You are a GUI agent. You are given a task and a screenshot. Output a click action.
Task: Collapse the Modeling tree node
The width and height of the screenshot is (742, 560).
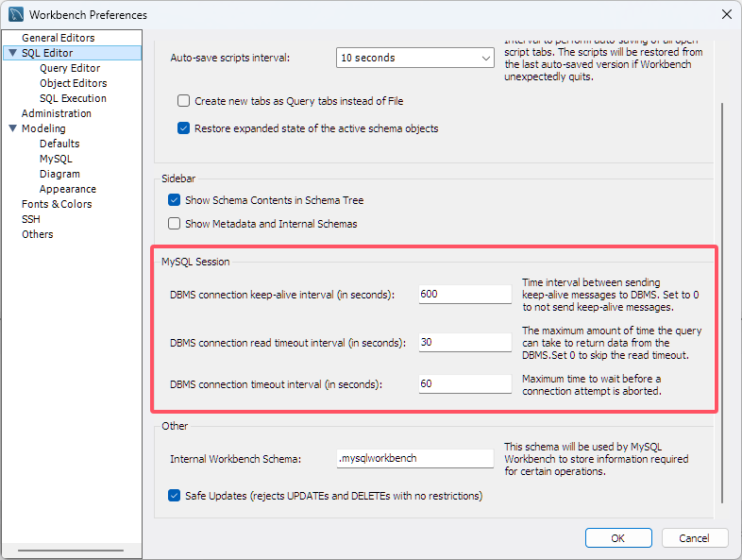click(x=12, y=128)
